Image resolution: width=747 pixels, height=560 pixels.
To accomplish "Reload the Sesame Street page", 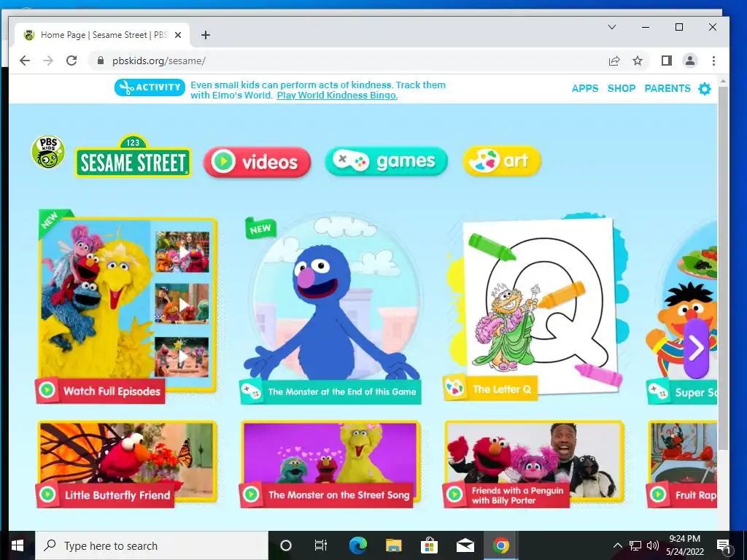I will click(x=71, y=61).
